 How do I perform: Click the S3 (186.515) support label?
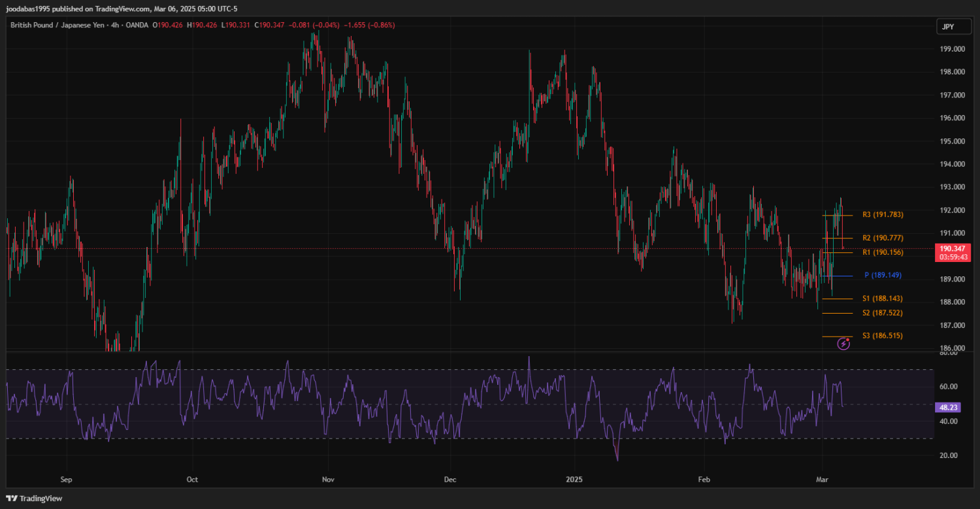click(883, 336)
